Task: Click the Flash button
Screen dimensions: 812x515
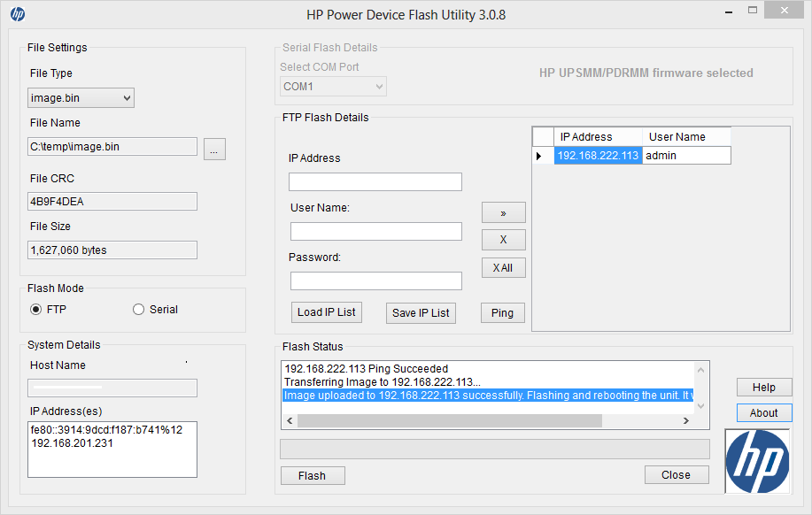Action: pyautogui.click(x=313, y=476)
